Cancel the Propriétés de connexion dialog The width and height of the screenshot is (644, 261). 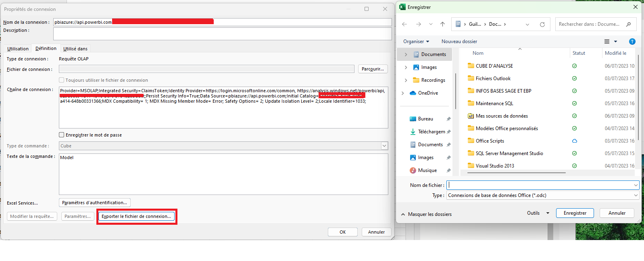[376, 232]
